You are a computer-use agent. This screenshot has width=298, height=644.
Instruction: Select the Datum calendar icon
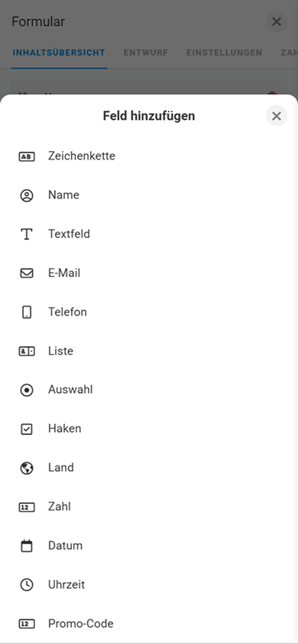tap(27, 546)
